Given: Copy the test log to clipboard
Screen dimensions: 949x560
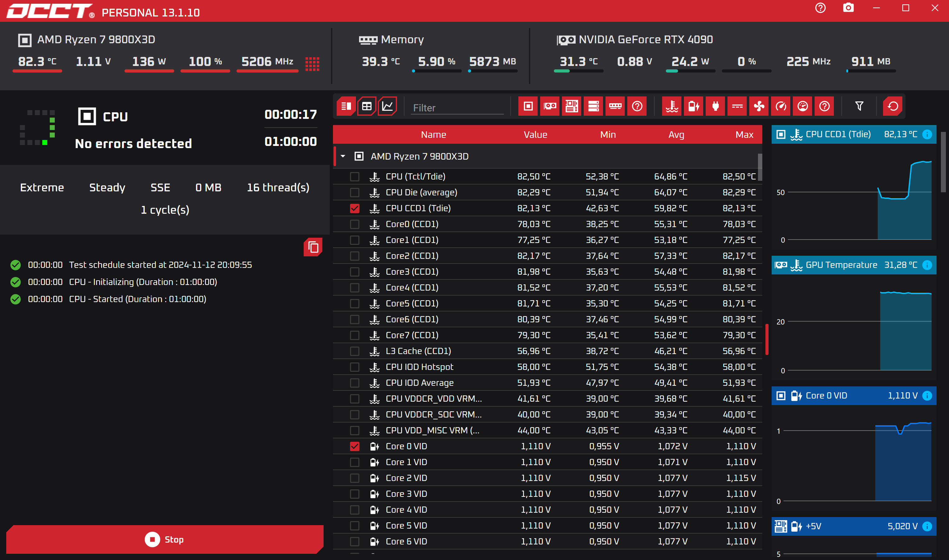Looking at the screenshot, I should tap(313, 248).
